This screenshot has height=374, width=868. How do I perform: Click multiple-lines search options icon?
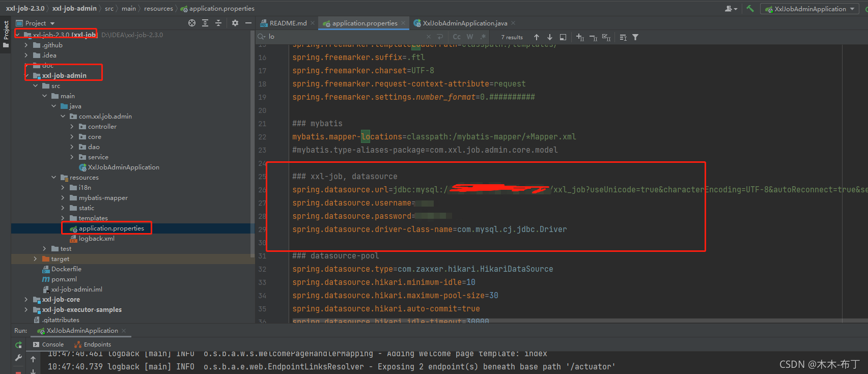click(x=623, y=37)
